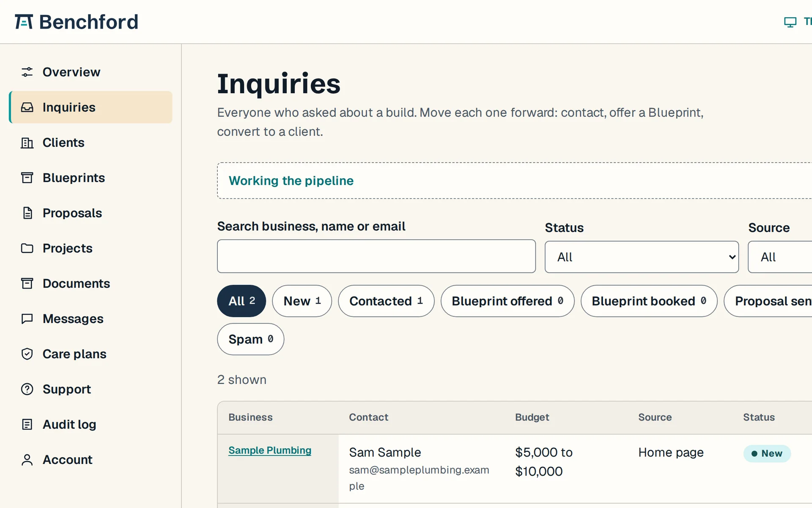This screenshot has height=508, width=812.
Task: Open the Source filter dropdown
Action: pyautogui.click(x=780, y=257)
